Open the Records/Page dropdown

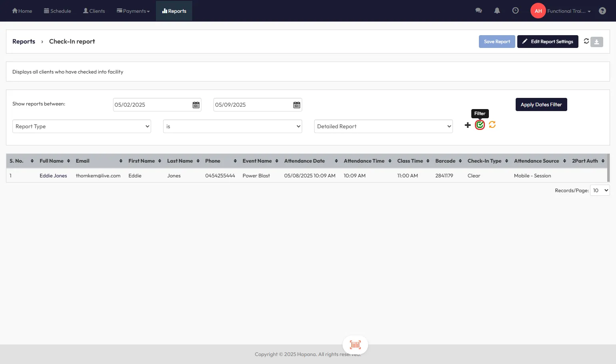tap(600, 191)
